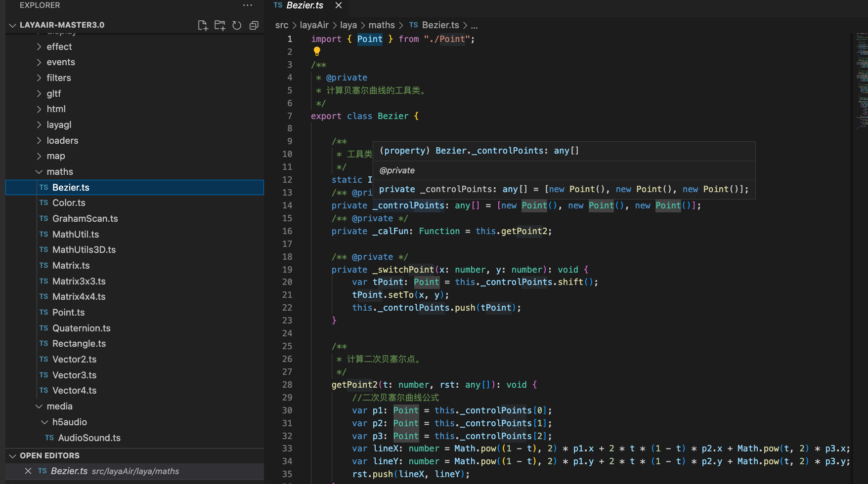Select the Bezier.ts editor tab

pyautogui.click(x=304, y=5)
